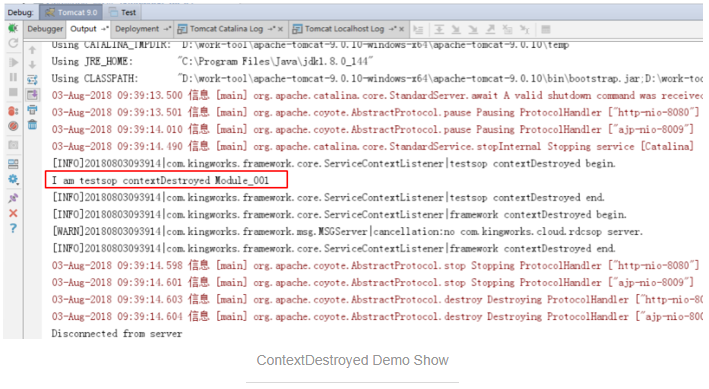Click the Step Into toolbar icon
This screenshot has height=389, width=709.
(456, 29)
